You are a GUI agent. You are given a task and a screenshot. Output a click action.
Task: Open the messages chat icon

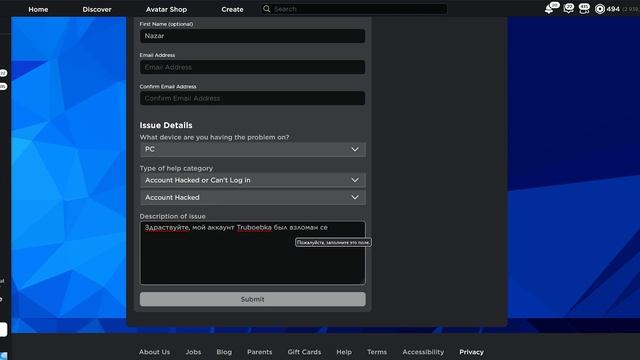click(x=568, y=9)
